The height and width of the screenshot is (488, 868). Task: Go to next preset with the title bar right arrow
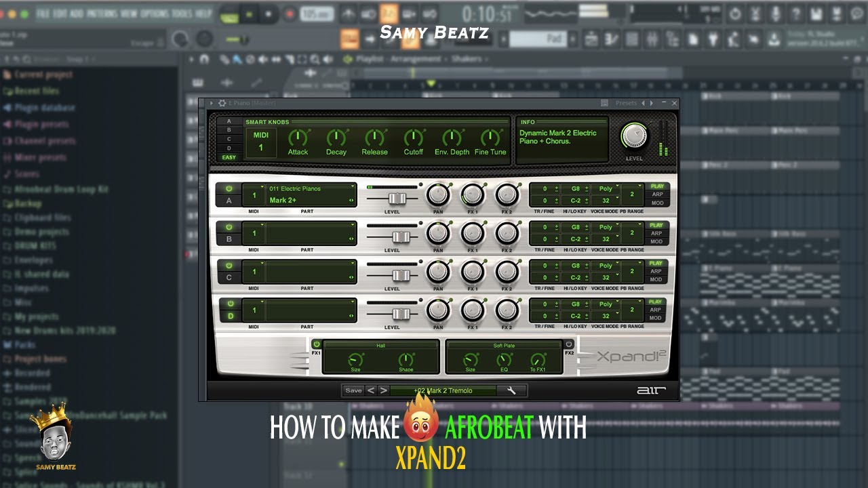652,103
